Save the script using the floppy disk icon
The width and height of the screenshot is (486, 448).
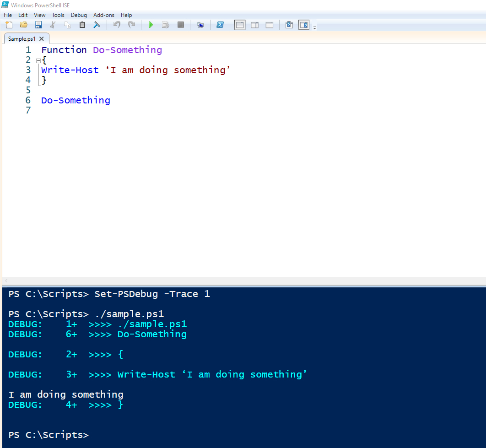click(38, 25)
